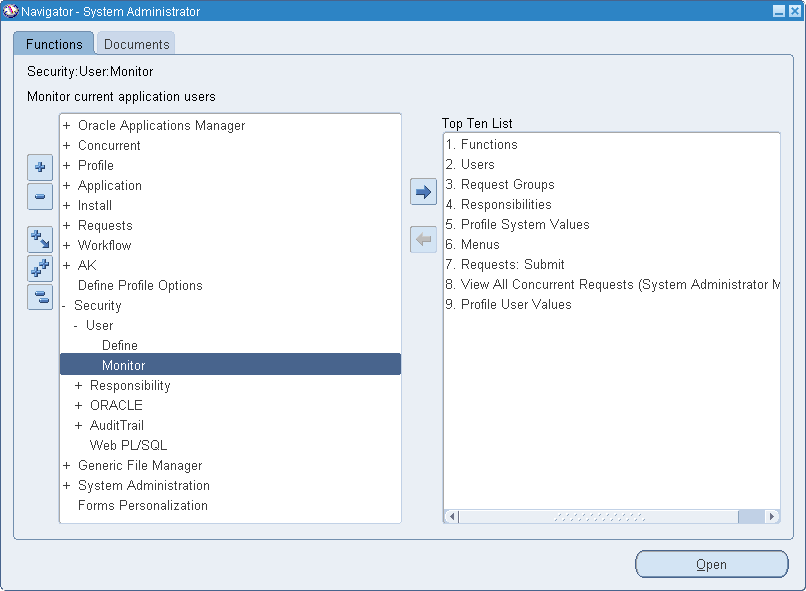Click the Top Ten List horizontal scrollbar thumb
The image size is (806, 591).
tap(599, 516)
